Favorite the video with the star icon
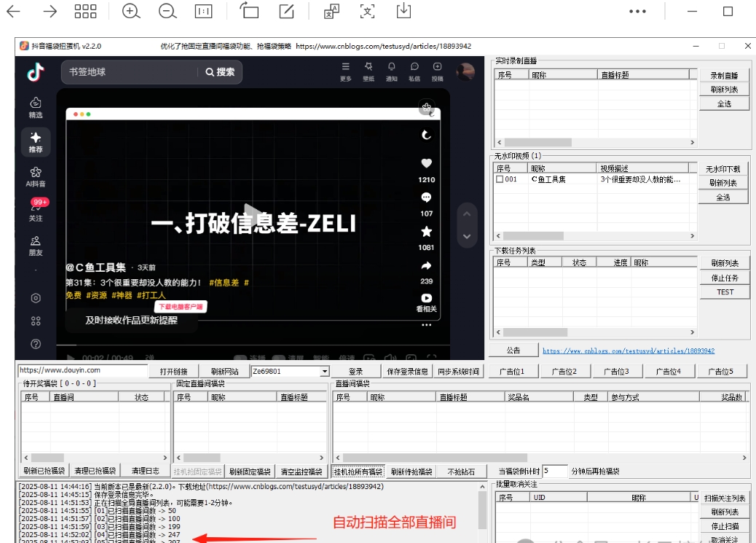Image resolution: width=756 pixels, height=543 pixels. coord(426,231)
